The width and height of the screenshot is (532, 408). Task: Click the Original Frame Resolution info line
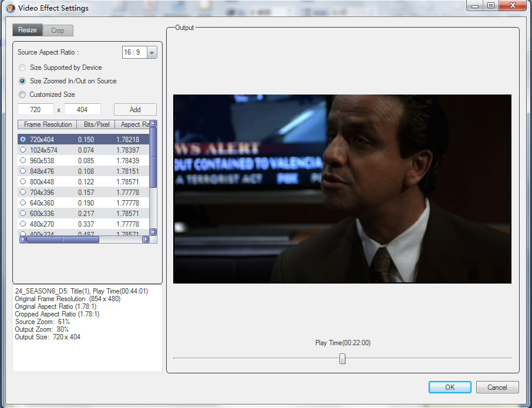68,299
